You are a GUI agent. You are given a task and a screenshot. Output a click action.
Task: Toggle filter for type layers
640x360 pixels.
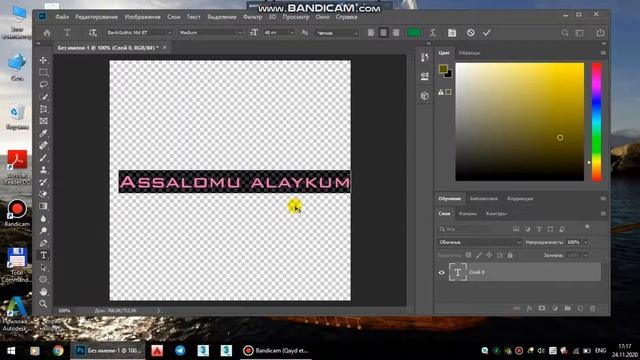[539, 229]
